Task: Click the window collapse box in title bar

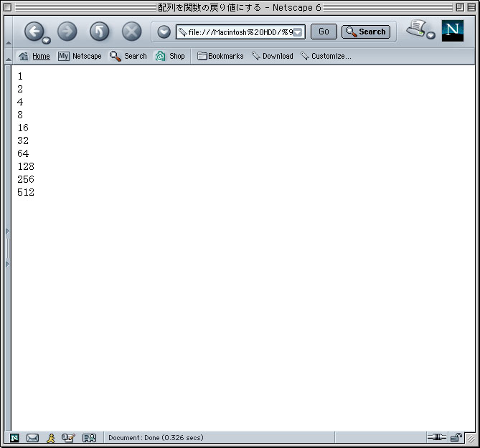Action: tap(471, 7)
